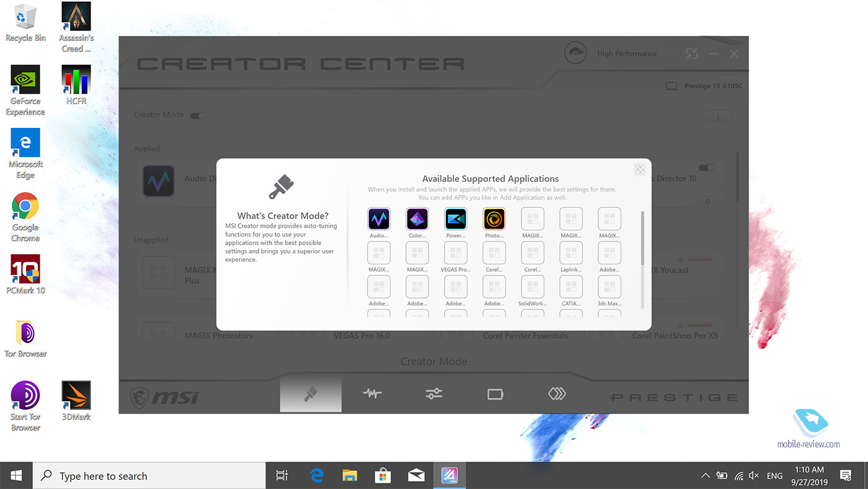Select the GeForce Experience desktop shortcut
The width and height of the screenshot is (868, 489).
(25, 91)
